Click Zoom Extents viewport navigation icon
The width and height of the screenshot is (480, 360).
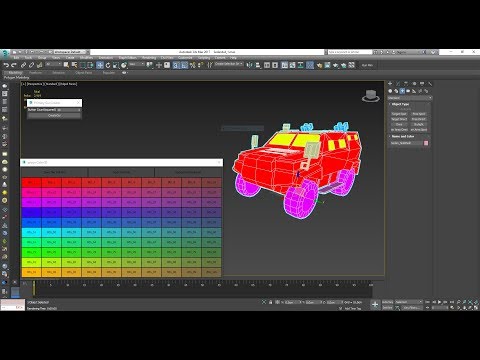[x=470, y=302]
